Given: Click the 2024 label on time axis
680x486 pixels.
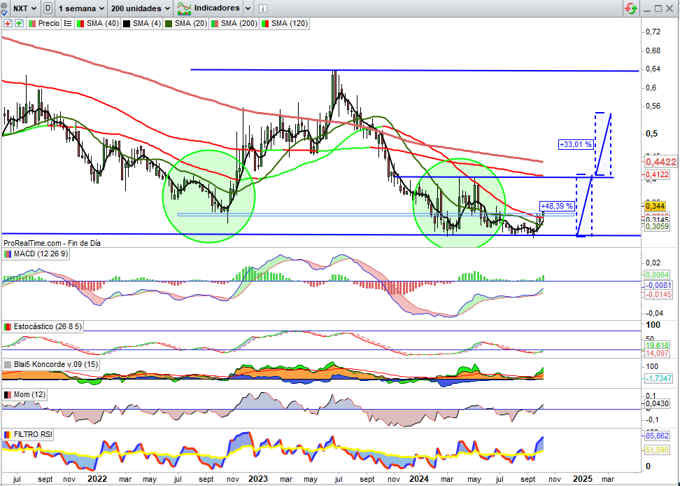Looking at the screenshot, I should tap(419, 479).
